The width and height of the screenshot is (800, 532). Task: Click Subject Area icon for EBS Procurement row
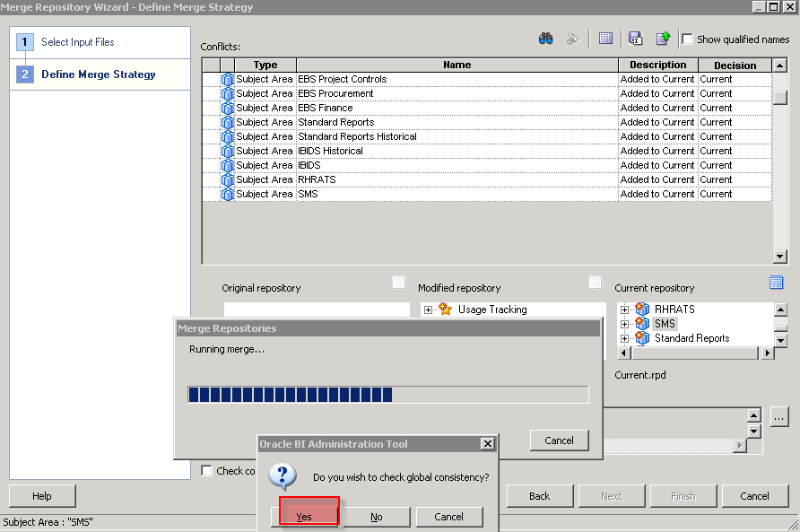coord(228,93)
